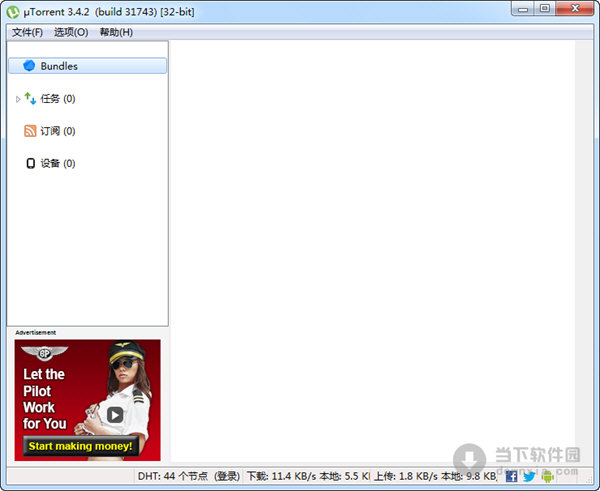Select 设备 (0) in the sidebar
This screenshot has height=491, width=600.
point(58,163)
